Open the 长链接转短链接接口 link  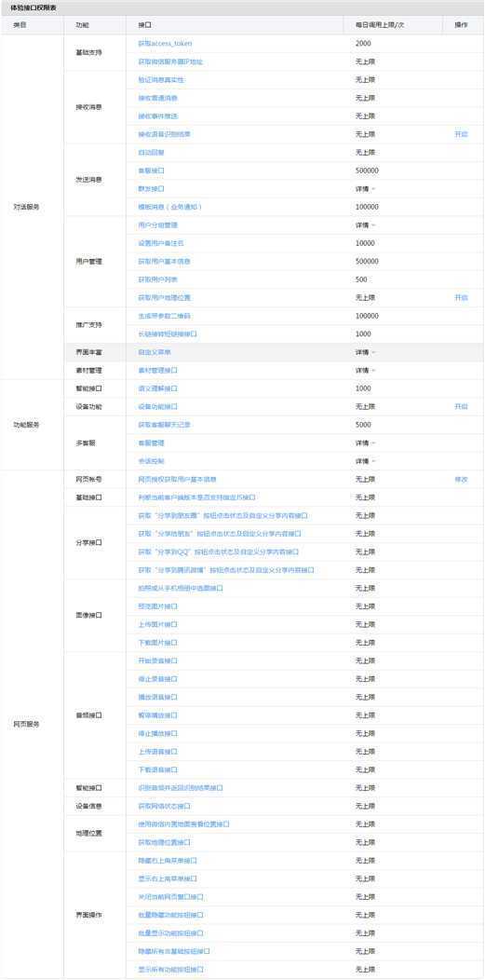[x=168, y=334]
